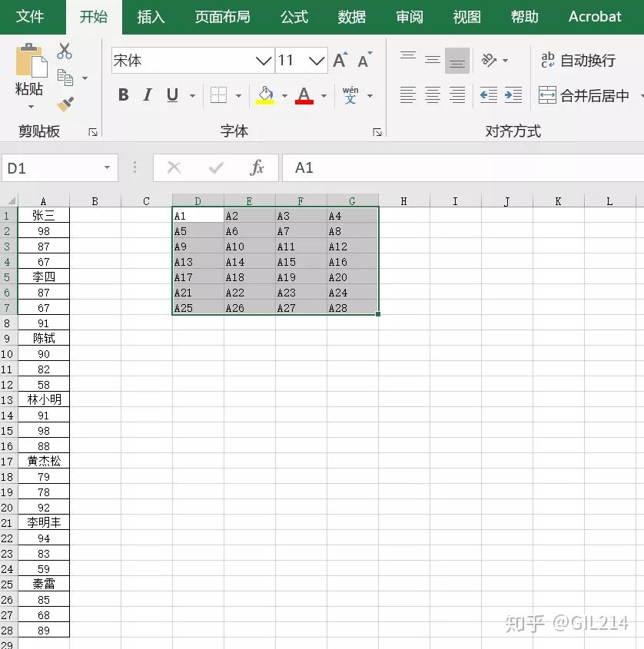
Task: Expand borders dropdown arrow
Action: [x=238, y=95]
